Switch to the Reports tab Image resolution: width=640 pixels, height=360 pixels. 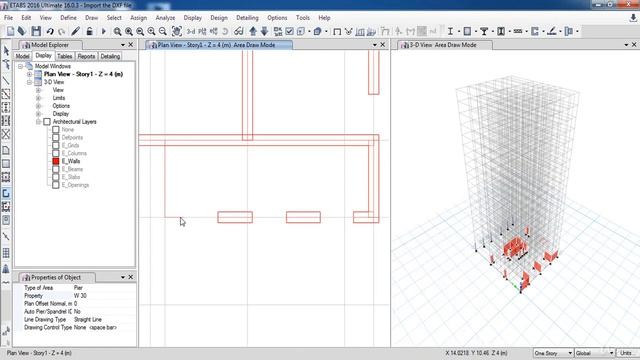86,56
